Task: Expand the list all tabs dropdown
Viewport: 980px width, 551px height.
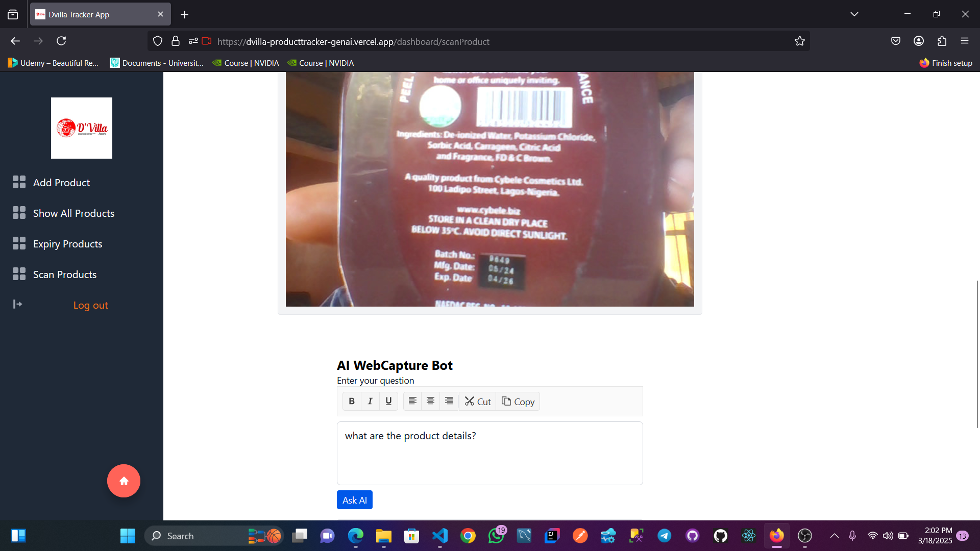Action: (x=854, y=14)
